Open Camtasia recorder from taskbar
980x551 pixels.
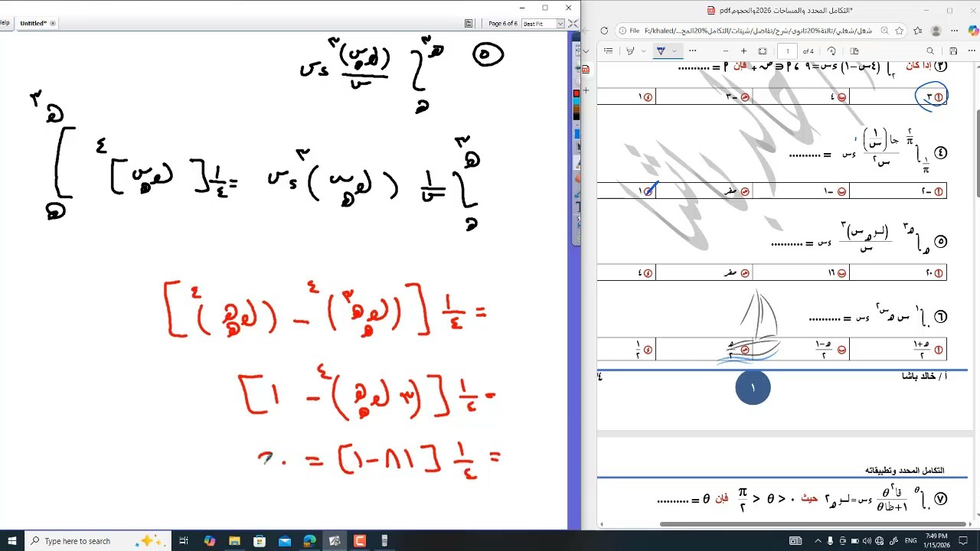click(360, 541)
